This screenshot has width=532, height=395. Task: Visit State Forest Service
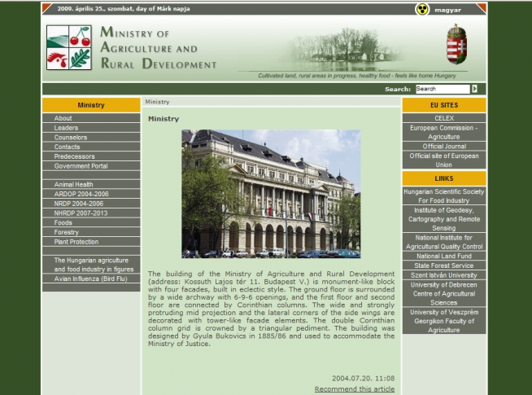click(444, 266)
